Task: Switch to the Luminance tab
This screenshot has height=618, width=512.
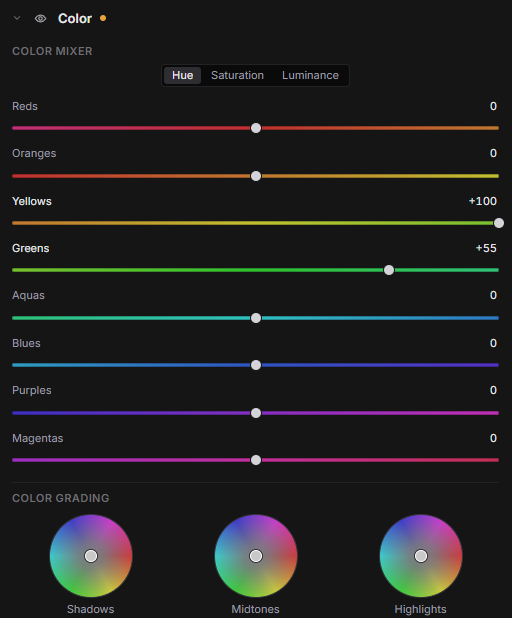Action: 310,75
